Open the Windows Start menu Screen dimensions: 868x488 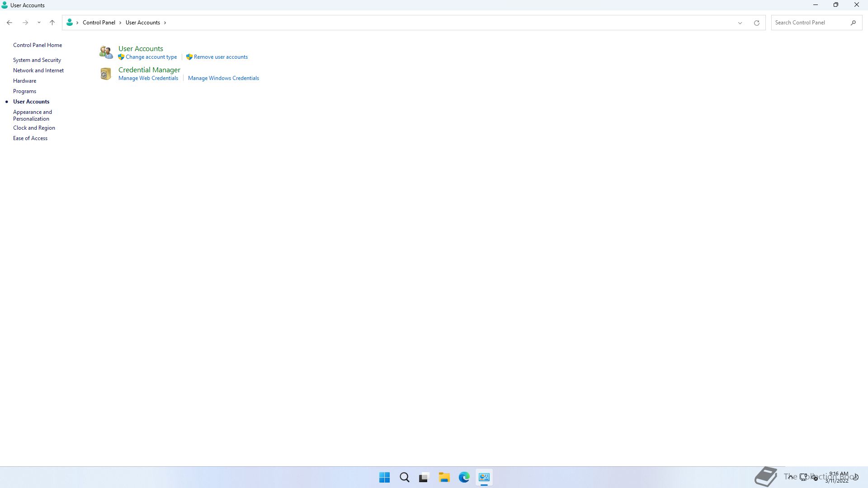tap(384, 477)
